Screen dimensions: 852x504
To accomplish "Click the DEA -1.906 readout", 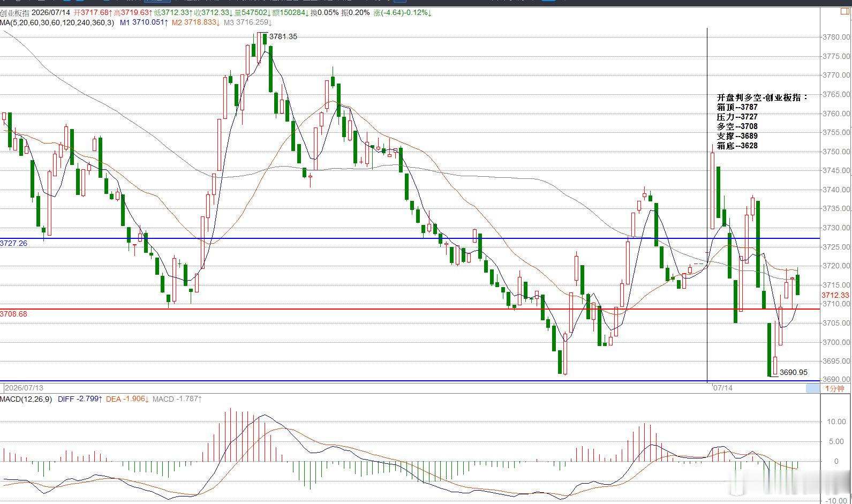I will click(x=127, y=399).
